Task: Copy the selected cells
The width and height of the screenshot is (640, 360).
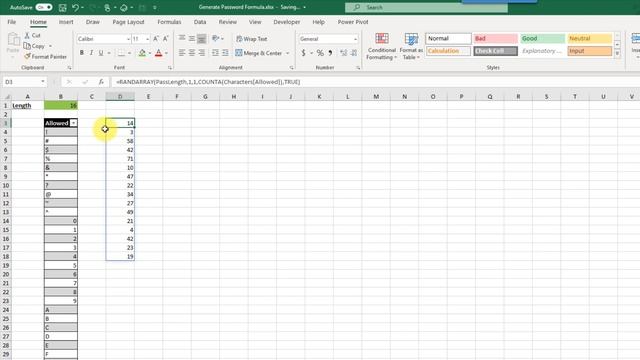Action: [x=35, y=46]
